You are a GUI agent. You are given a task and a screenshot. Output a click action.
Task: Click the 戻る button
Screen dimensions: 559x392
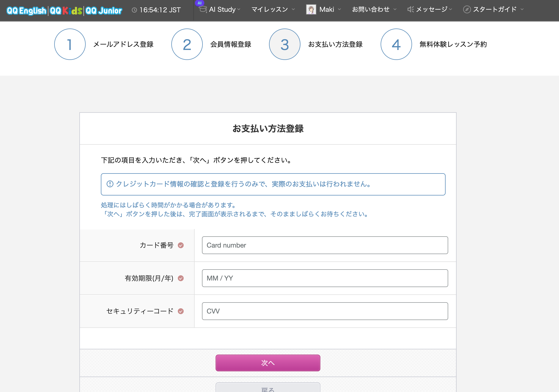[268, 388]
